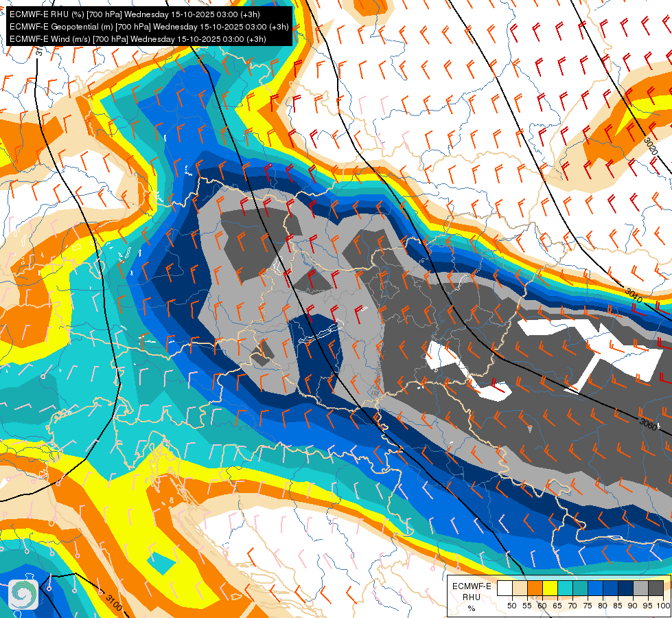The width and height of the screenshot is (672, 618).
Task: Click the % unit label in the legend
Action: click(x=472, y=608)
